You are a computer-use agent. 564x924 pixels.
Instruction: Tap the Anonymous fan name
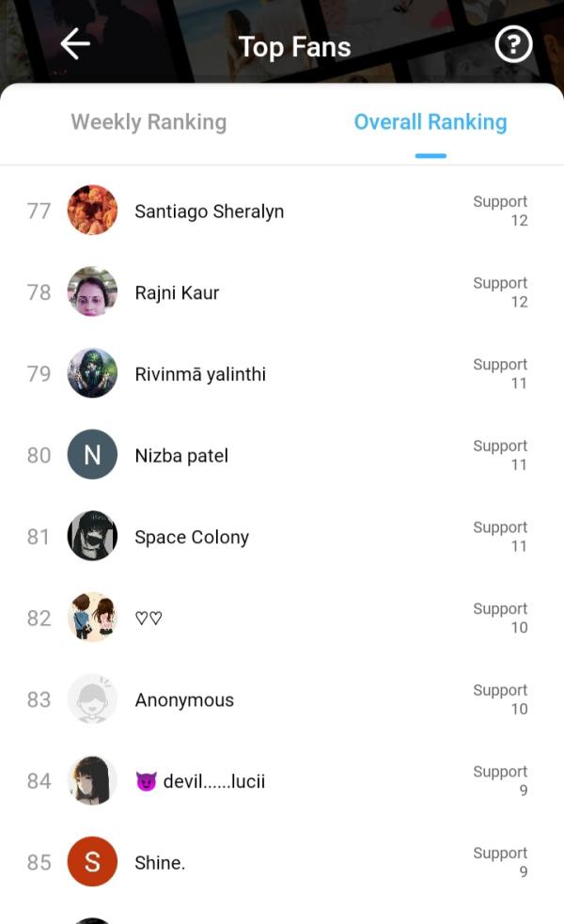tap(184, 700)
